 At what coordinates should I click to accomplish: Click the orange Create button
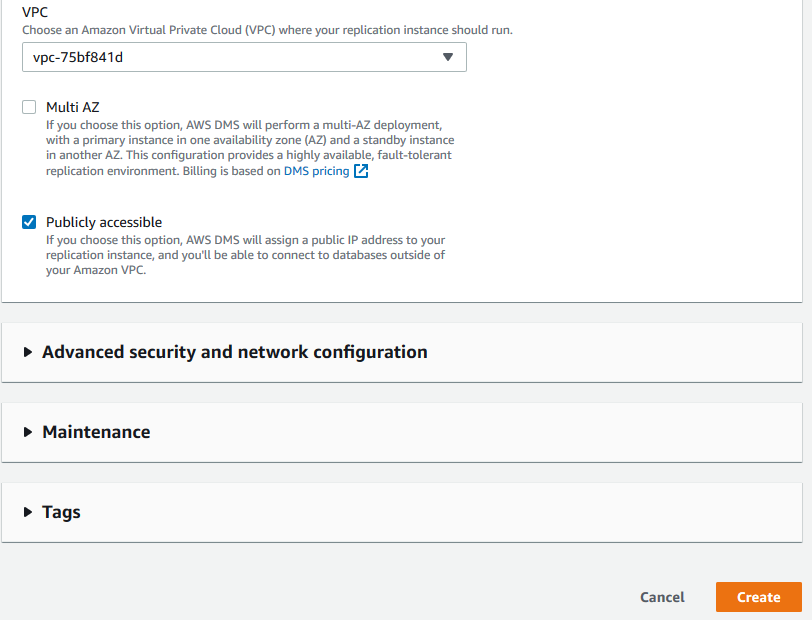point(758,597)
